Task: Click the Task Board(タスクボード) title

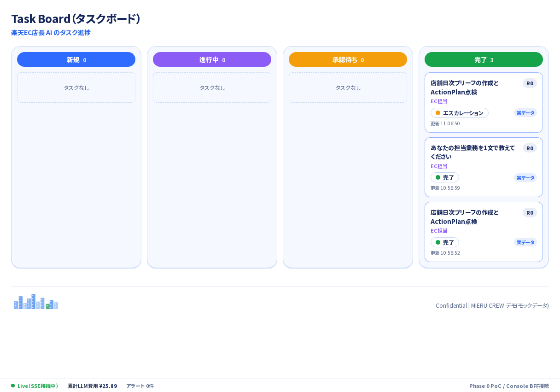Action: click(x=76, y=19)
